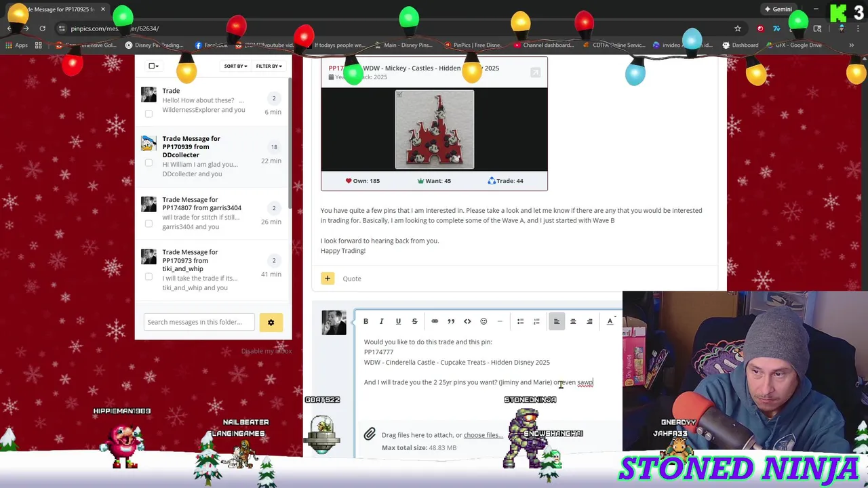Open the inbox settings gear button
The image size is (868, 488).
pos(271,323)
